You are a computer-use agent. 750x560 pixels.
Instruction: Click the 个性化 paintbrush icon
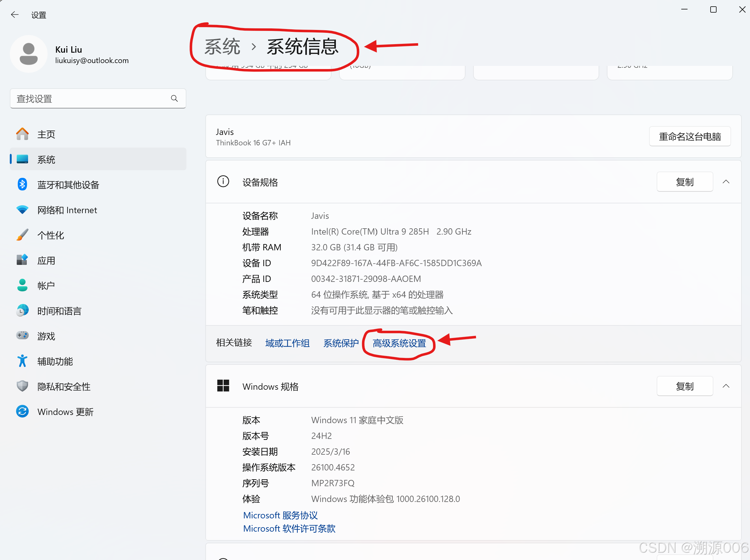(22, 235)
